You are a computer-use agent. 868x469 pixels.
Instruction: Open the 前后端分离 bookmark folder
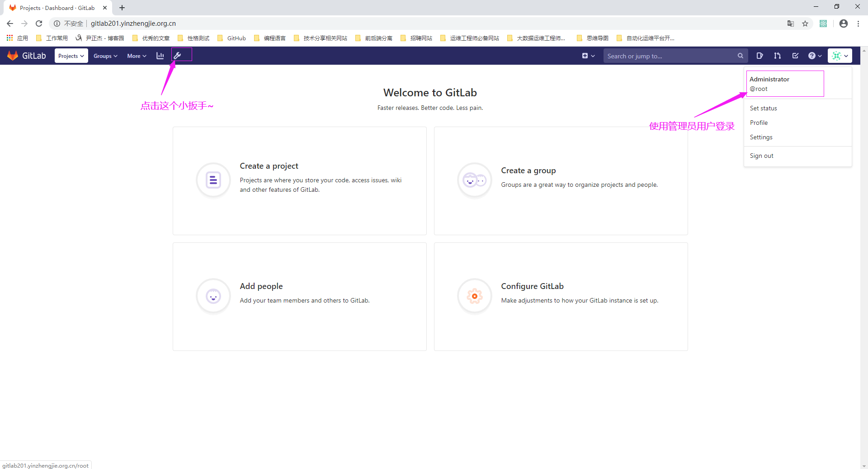coord(374,38)
